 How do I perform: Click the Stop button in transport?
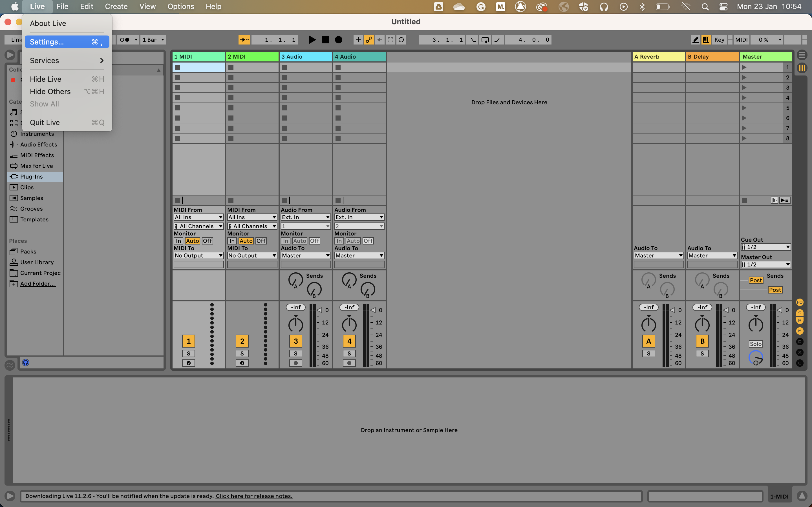325,39
